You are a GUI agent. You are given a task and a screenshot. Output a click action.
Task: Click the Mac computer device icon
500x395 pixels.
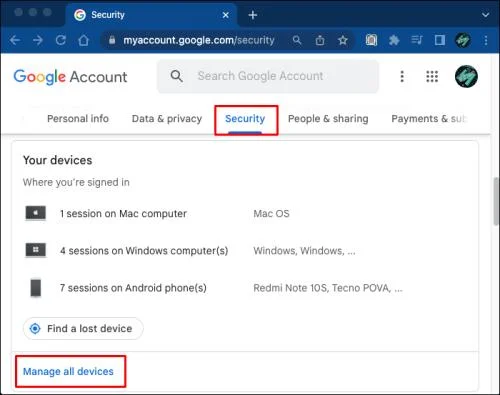click(x=36, y=213)
